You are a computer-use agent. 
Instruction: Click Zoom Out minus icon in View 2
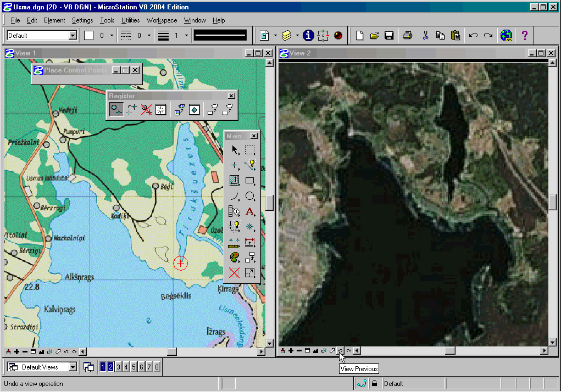[299, 351]
